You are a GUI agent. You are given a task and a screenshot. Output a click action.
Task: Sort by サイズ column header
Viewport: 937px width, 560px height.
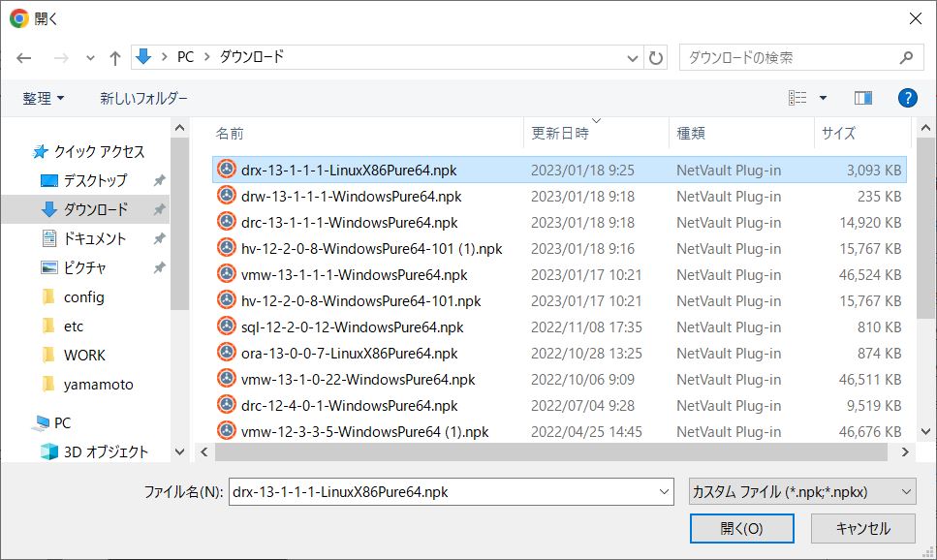(x=838, y=134)
